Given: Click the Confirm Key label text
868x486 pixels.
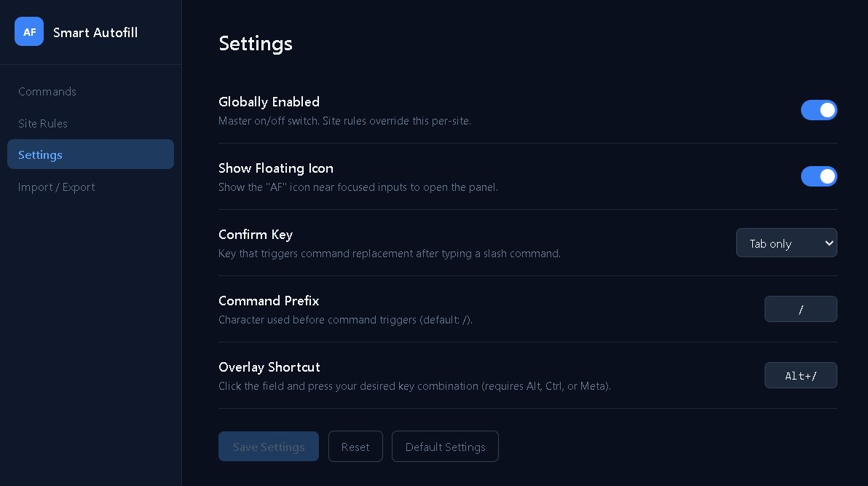Looking at the screenshot, I should click(255, 235).
